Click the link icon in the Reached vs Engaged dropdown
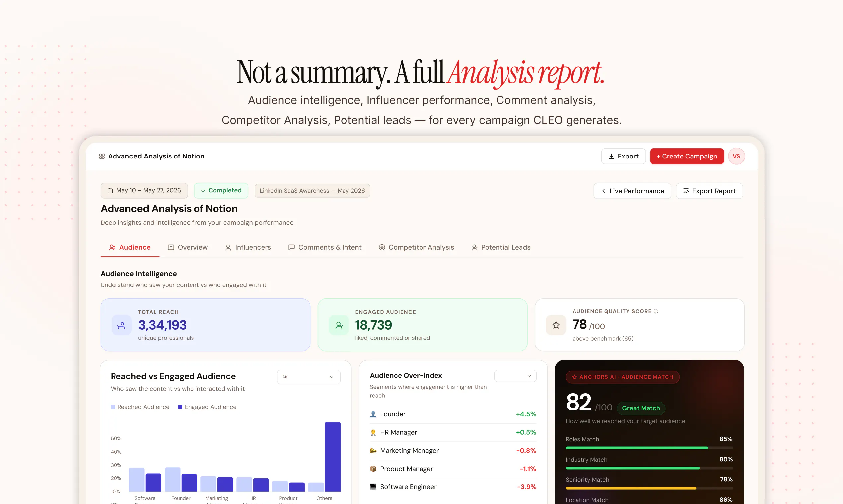 coord(285,377)
